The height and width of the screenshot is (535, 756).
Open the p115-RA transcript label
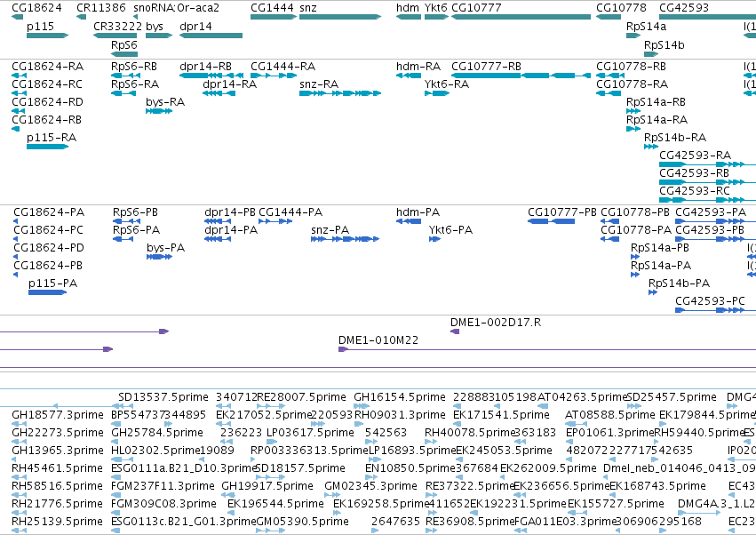(52, 138)
